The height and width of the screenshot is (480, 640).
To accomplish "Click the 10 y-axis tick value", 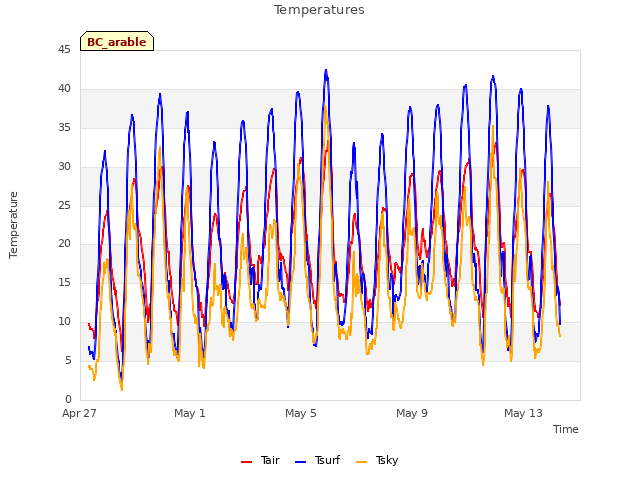I will point(64,322).
